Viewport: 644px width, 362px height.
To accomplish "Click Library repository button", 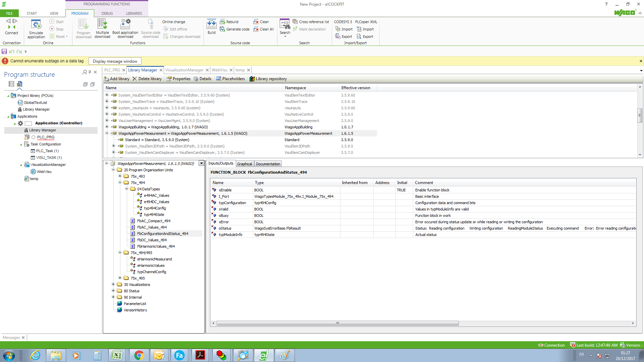I will (268, 79).
